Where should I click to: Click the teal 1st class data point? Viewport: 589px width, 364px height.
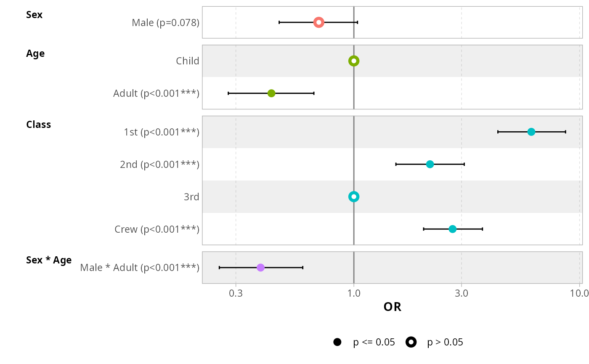click(531, 132)
